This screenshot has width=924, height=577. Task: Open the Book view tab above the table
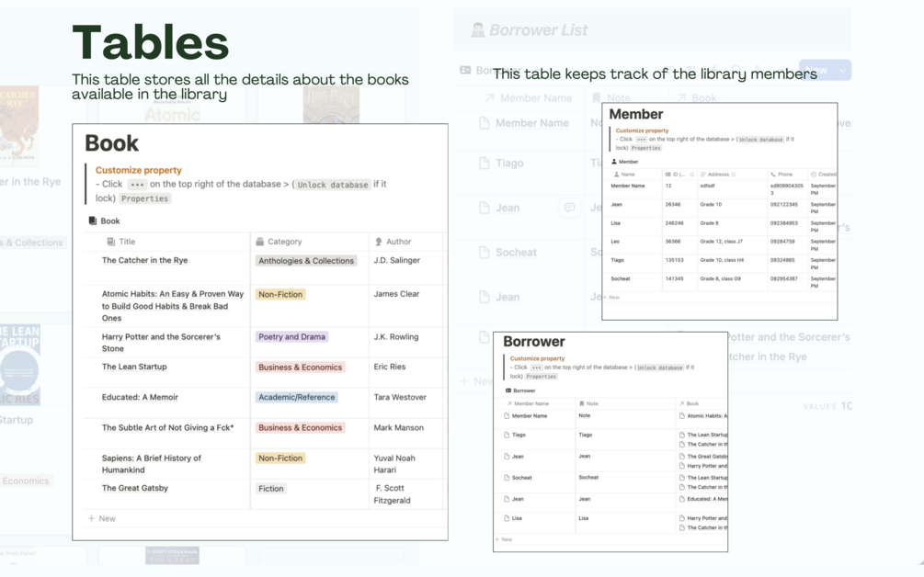click(x=104, y=221)
